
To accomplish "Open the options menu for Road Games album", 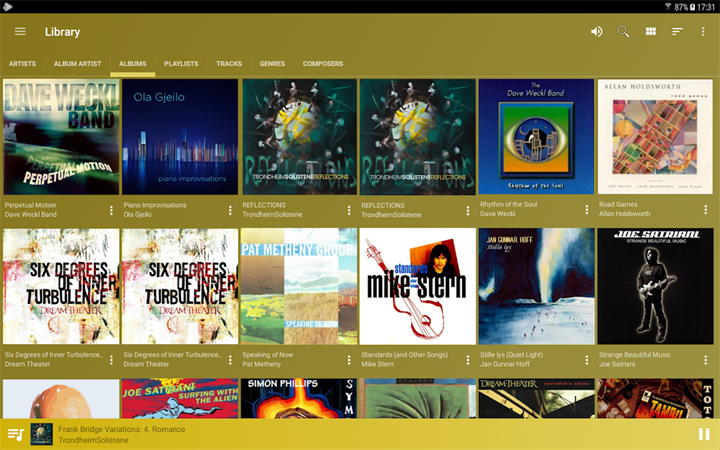I will pyautogui.click(x=706, y=210).
